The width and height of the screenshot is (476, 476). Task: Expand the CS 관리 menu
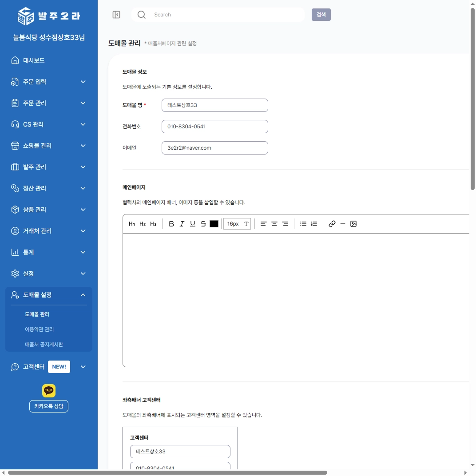tap(49, 124)
